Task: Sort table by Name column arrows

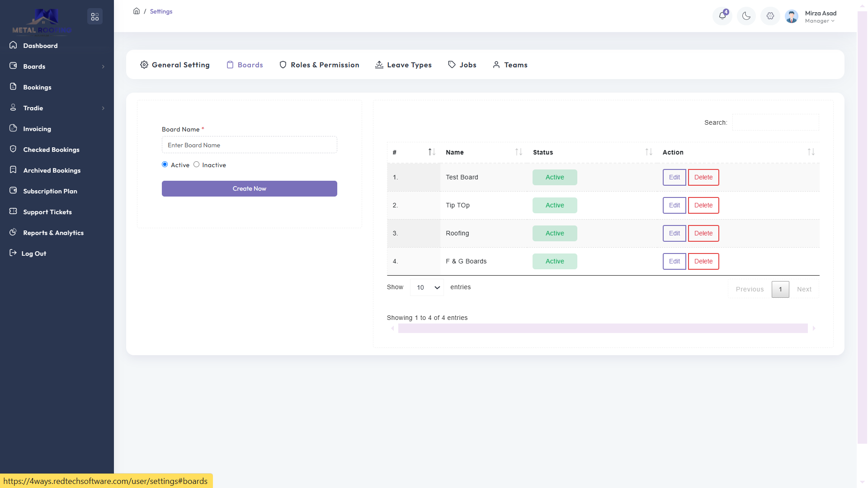Action: click(519, 152)
